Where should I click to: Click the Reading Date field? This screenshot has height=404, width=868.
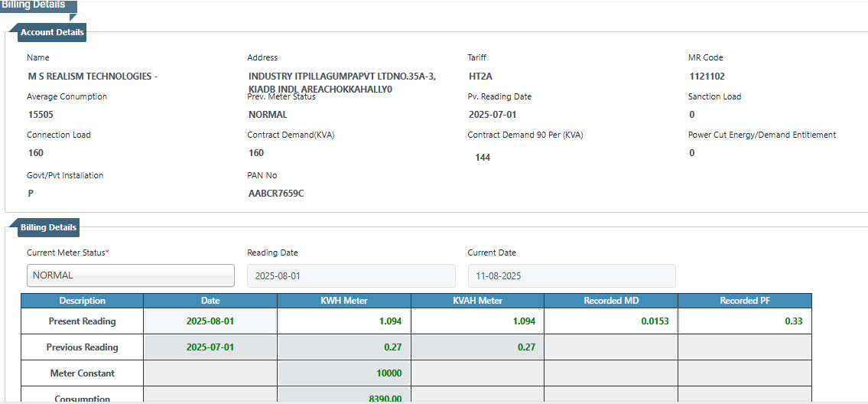click(x=351, y=275)
